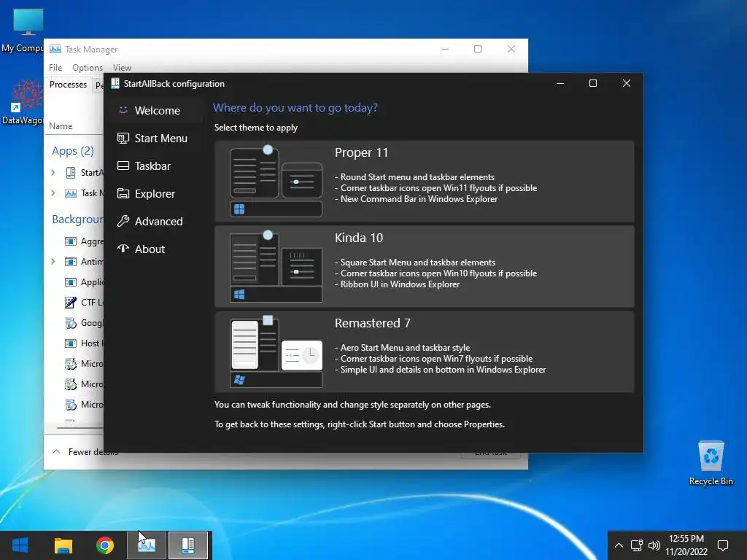
Task: Expand the Antimalware process row
Action: [53, 262]
